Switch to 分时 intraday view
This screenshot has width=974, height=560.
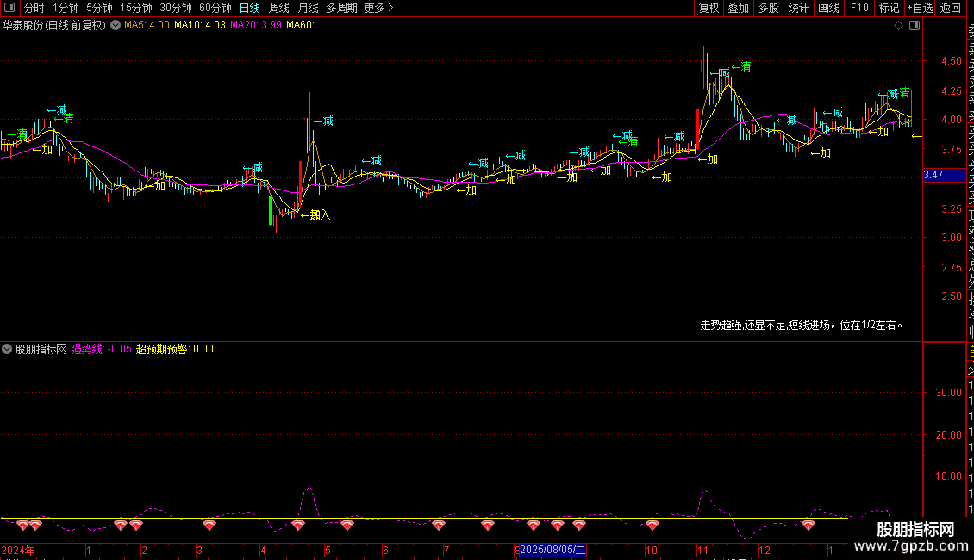click(34, 8)
